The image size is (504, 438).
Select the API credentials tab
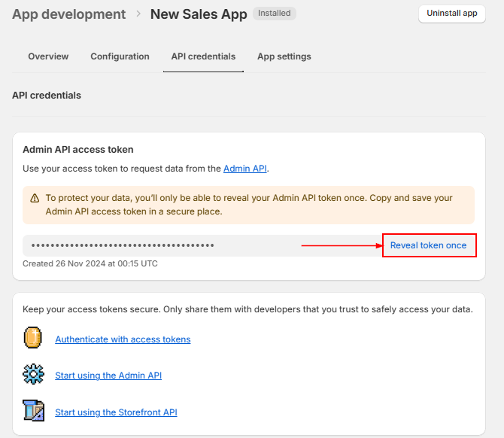point(203,56)
